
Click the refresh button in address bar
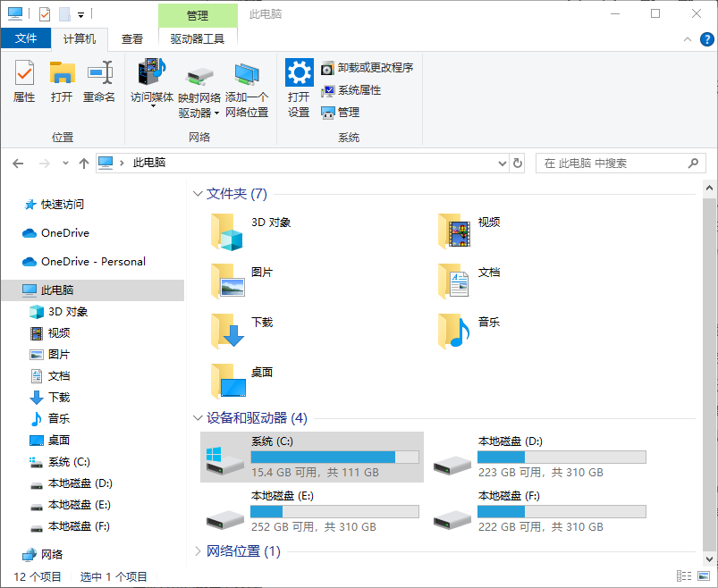click(x=519, y=163)
